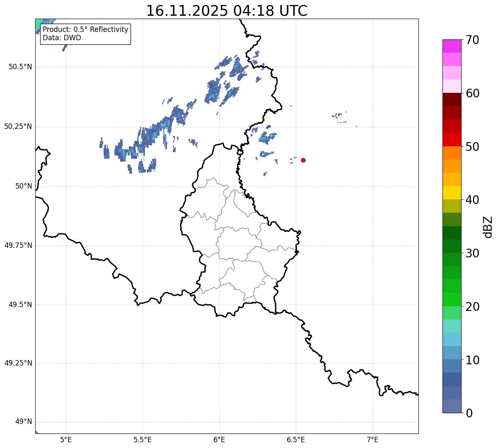This screenshot has width=498, height=448.
Task: Click the 50.25°N latitude label
Action: tap(18, 127)
